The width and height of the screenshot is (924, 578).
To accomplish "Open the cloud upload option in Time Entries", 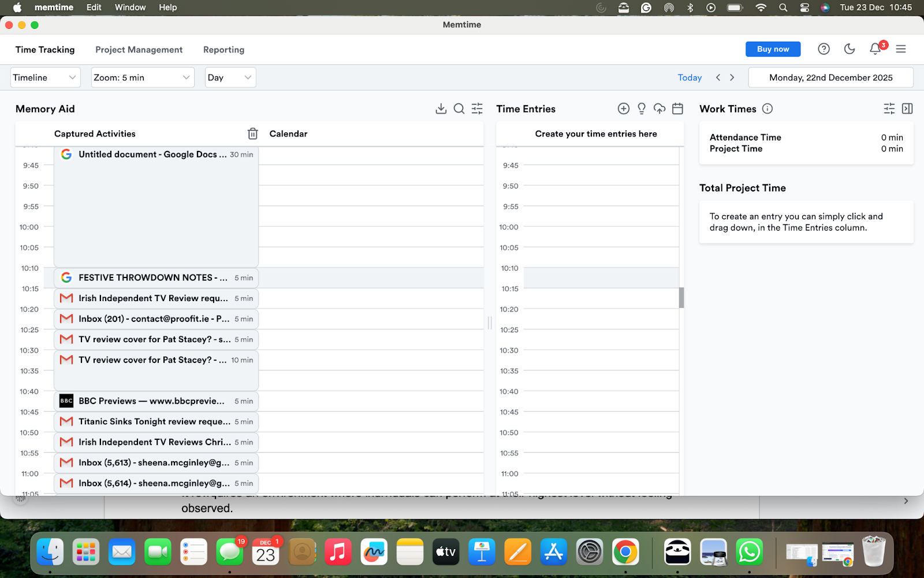I will pos(660,108).
